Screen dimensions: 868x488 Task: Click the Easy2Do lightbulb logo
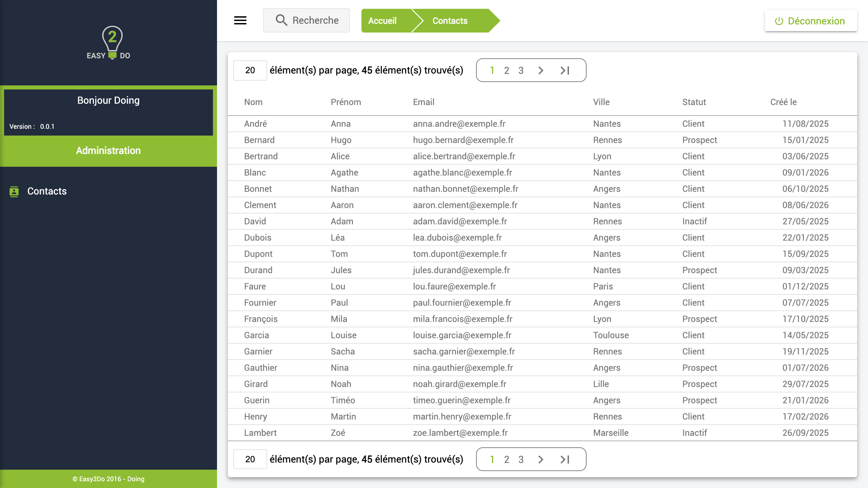pyautogui.click(x=108, y=43)
